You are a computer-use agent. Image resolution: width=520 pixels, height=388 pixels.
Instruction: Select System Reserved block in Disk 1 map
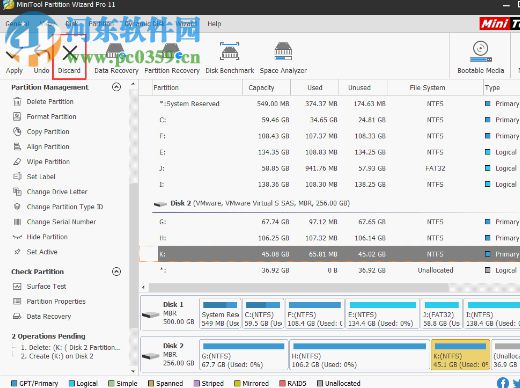pos(220,314)
